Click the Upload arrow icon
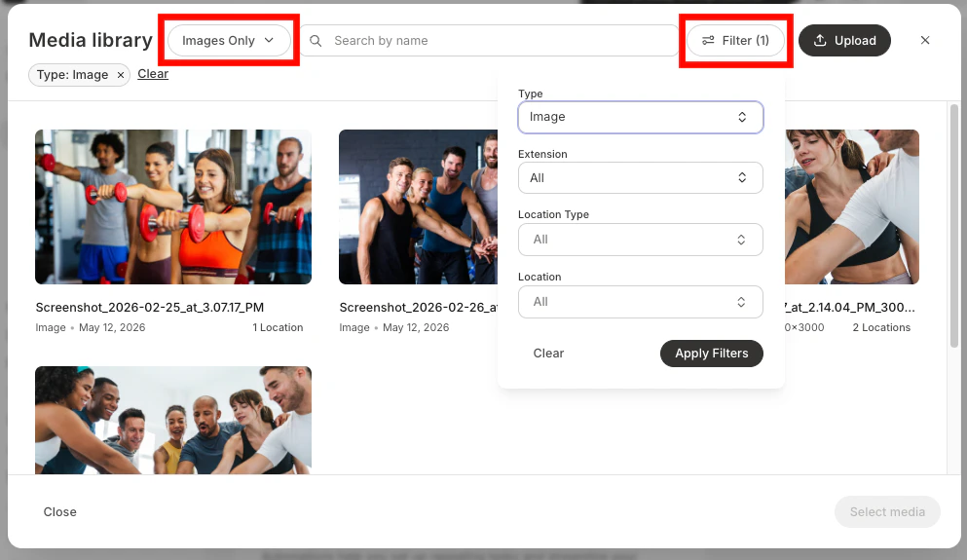The image size is (967, 560). pyautogui.click(x=820, y=41)
